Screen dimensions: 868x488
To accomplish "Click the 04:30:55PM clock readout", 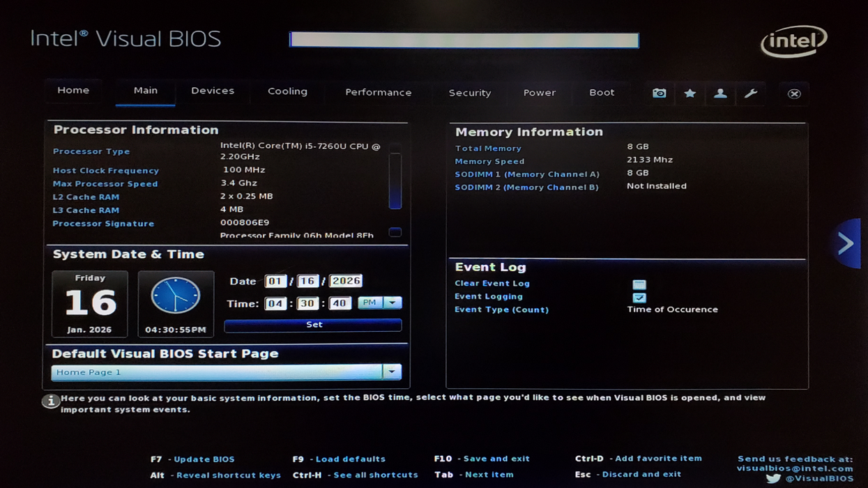I will 176,330.
